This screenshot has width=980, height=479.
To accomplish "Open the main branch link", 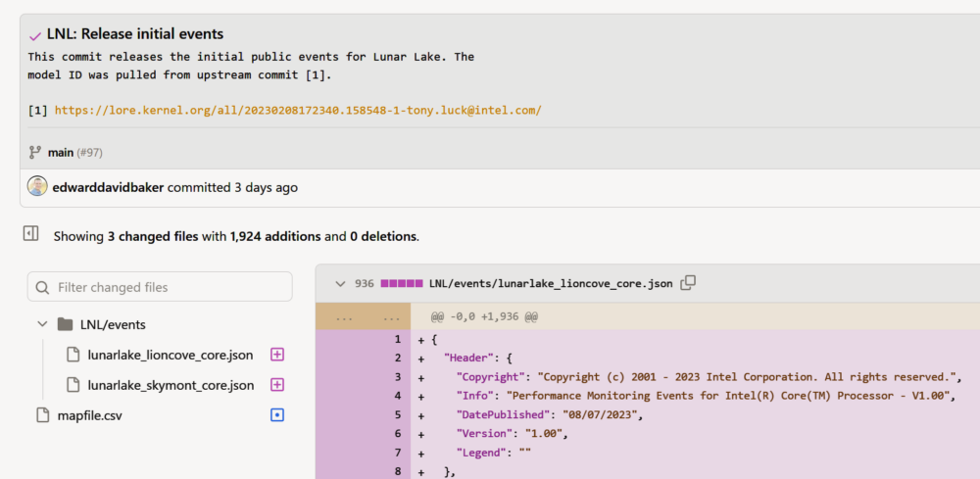I will coord(60,152).
